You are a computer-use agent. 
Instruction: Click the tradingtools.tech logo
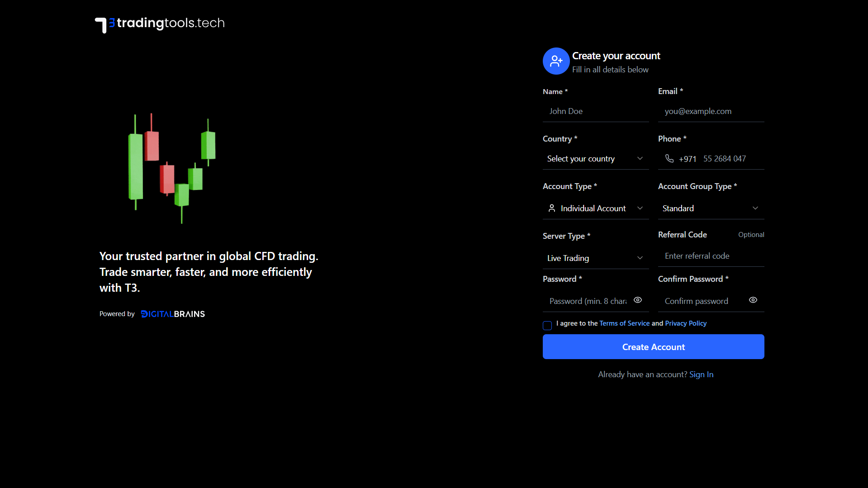[x=160, y=24]
